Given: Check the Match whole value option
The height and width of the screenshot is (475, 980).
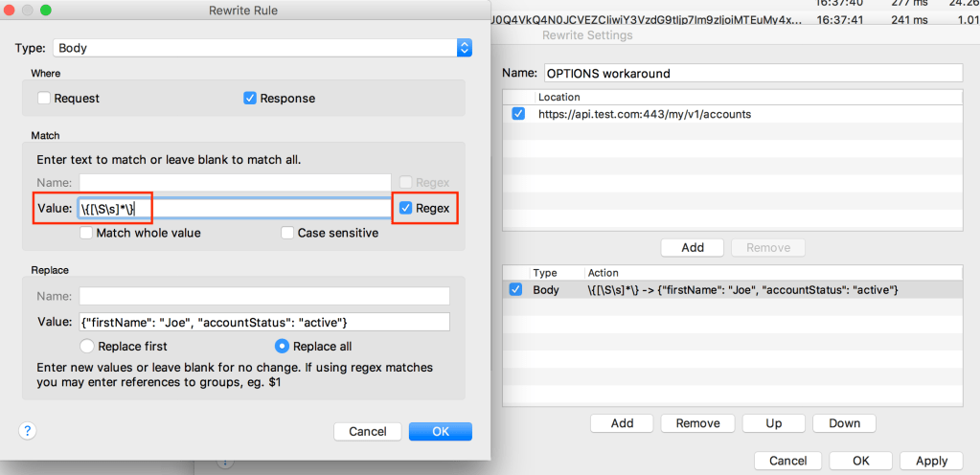Looking at the screenshot, I should pos(87,233).
